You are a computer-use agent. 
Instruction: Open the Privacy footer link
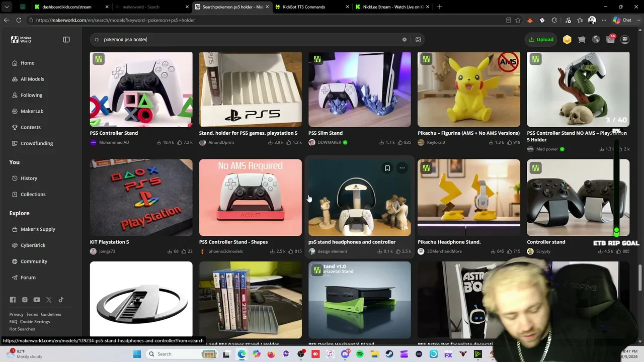(16, 314)
